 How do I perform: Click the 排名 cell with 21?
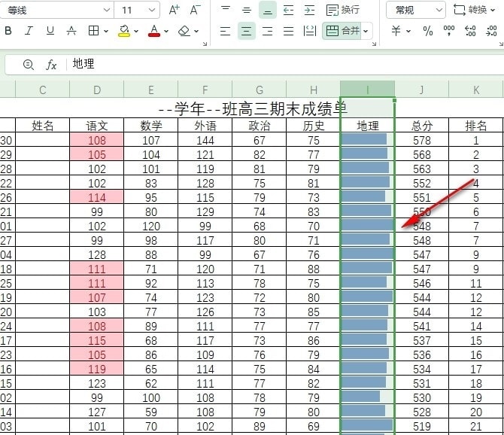476,426
